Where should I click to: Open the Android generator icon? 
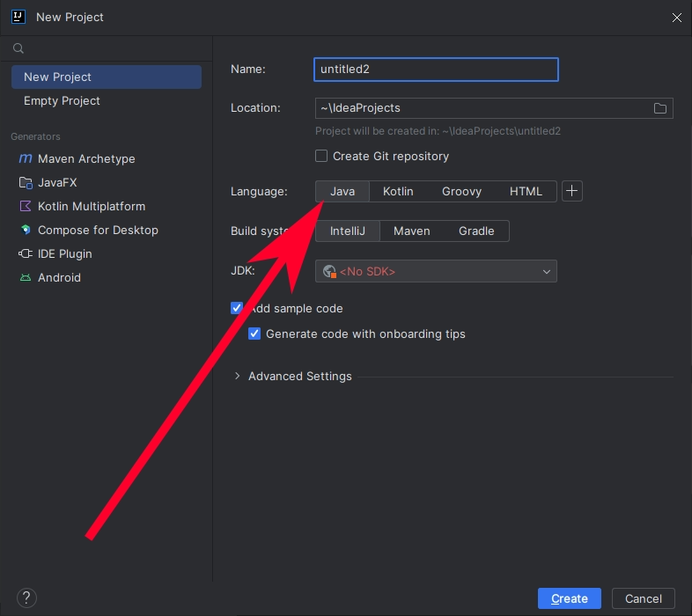point(25,278)
